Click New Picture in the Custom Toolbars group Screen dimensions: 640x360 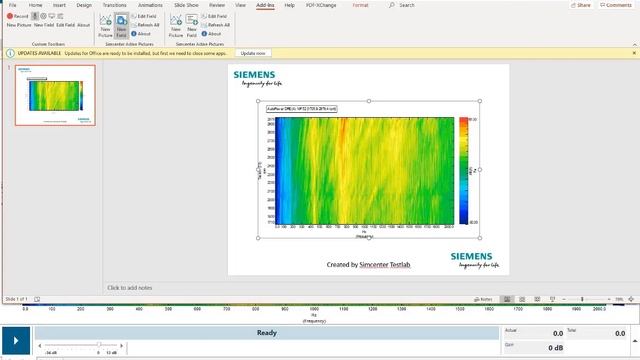19,25
